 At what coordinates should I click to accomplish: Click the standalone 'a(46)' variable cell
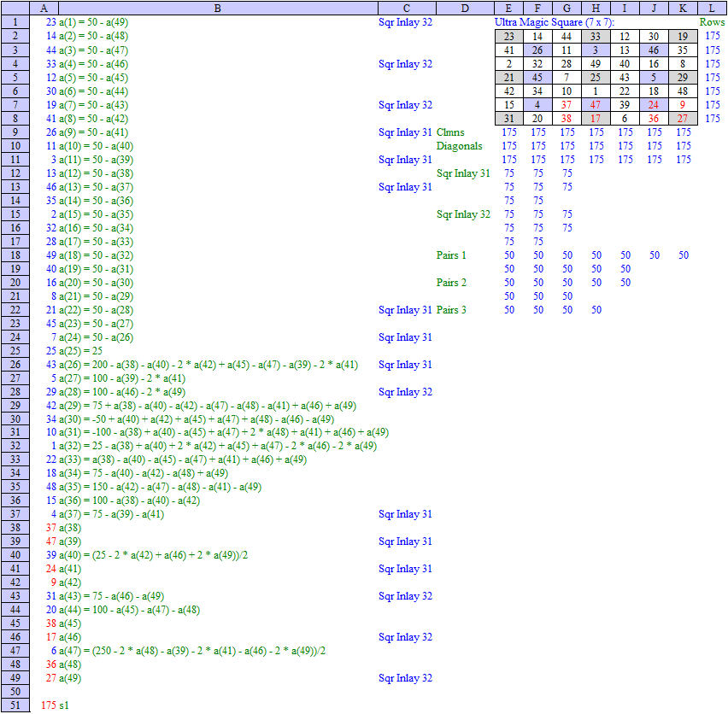point(70,637)
